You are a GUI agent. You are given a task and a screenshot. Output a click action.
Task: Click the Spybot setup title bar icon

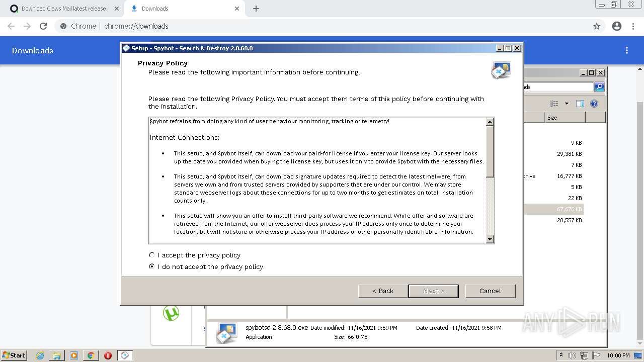126,48
